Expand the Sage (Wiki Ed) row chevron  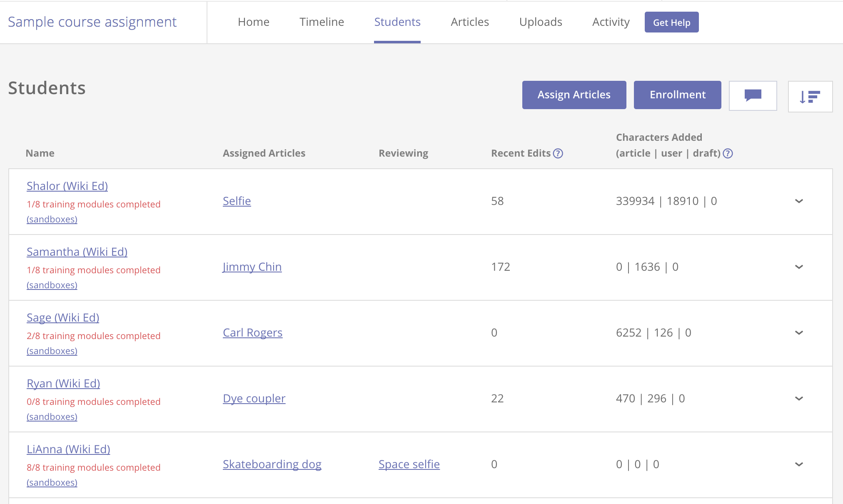[x=799, y=333]
